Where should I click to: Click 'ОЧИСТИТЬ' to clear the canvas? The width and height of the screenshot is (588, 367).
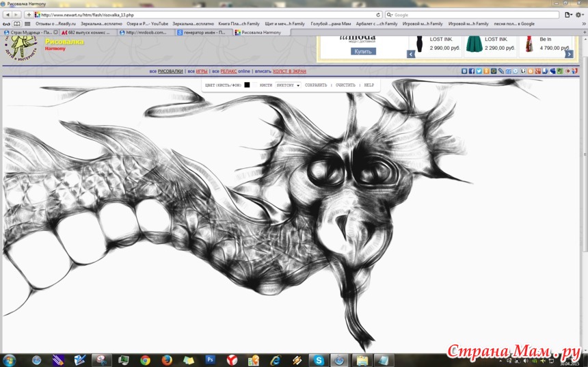345,85
